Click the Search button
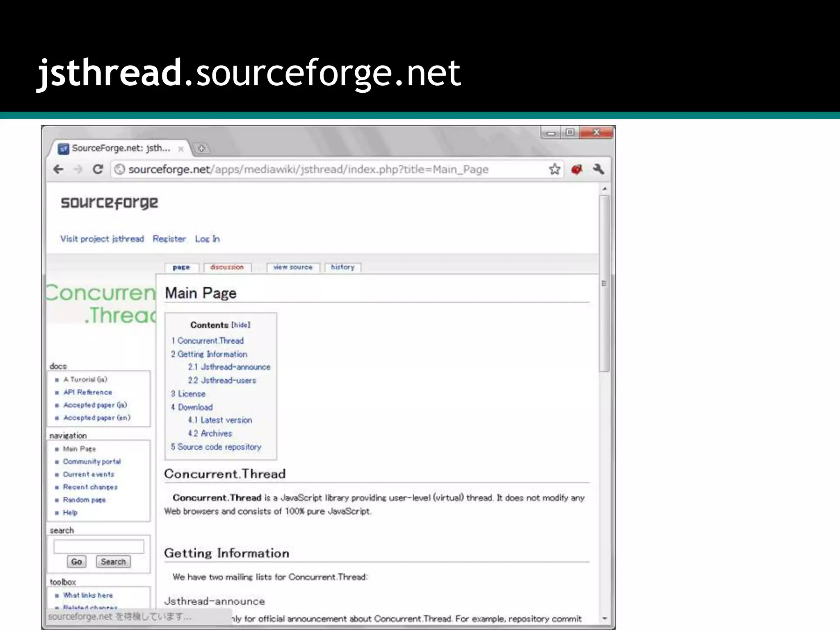This screenshot has height=630, width=840. pos(113,562)
